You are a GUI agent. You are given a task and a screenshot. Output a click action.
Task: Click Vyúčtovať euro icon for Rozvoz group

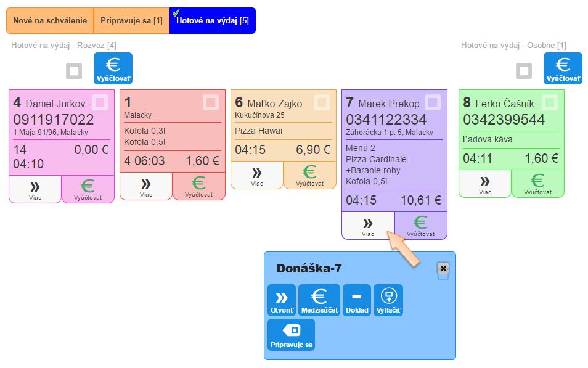tap(113, 68)
